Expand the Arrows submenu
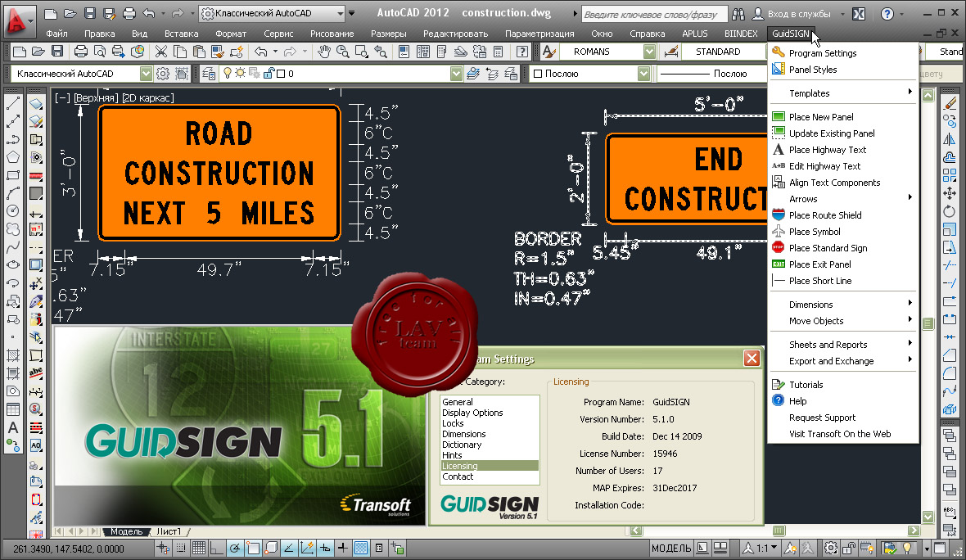The height and width of the screenshot is (560, 966). [842, 199]
